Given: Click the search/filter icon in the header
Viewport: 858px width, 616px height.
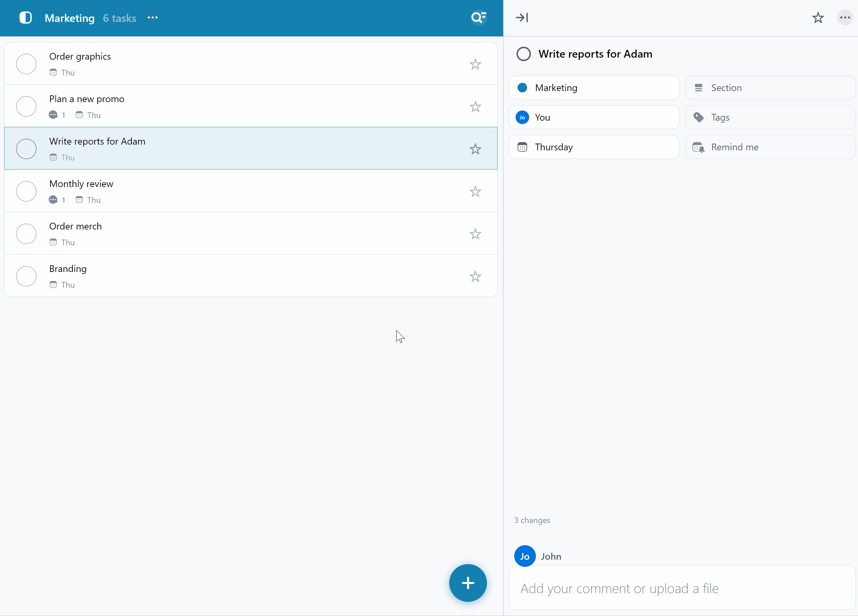Looking at the screenshot, I should (x=478, y=18).
